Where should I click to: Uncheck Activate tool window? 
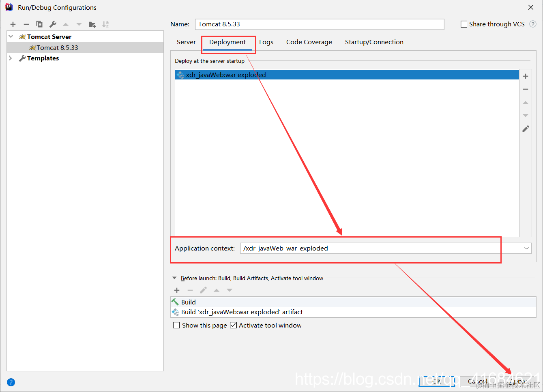pyautogui.click(x=233, y=325)
